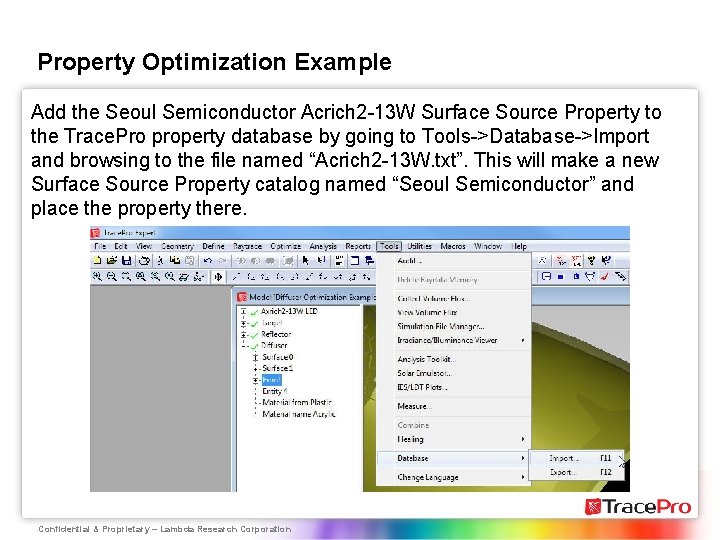Viewport: 720px width, 540px height.
Task: Click the Model window red icon
Action: tap(242, 297)
